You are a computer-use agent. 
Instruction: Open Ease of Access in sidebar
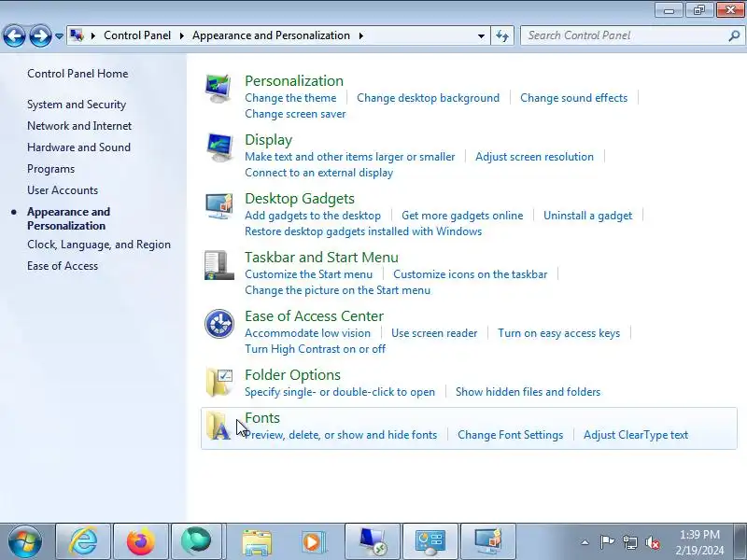63,266
